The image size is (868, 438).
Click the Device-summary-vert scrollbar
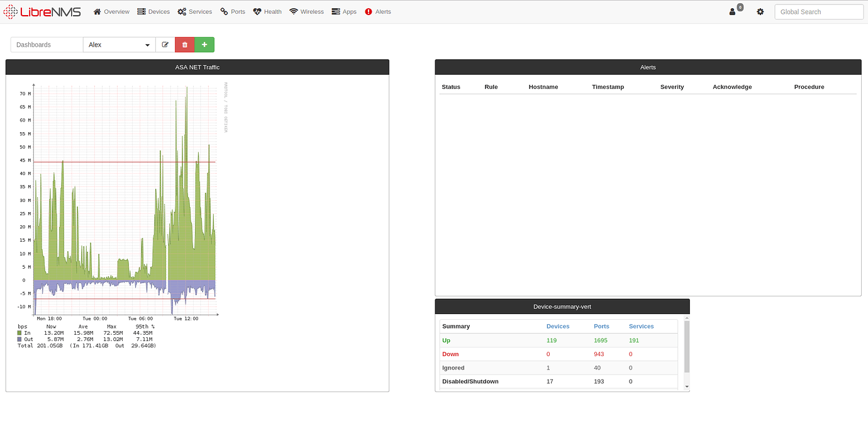[x=686, y=346]
